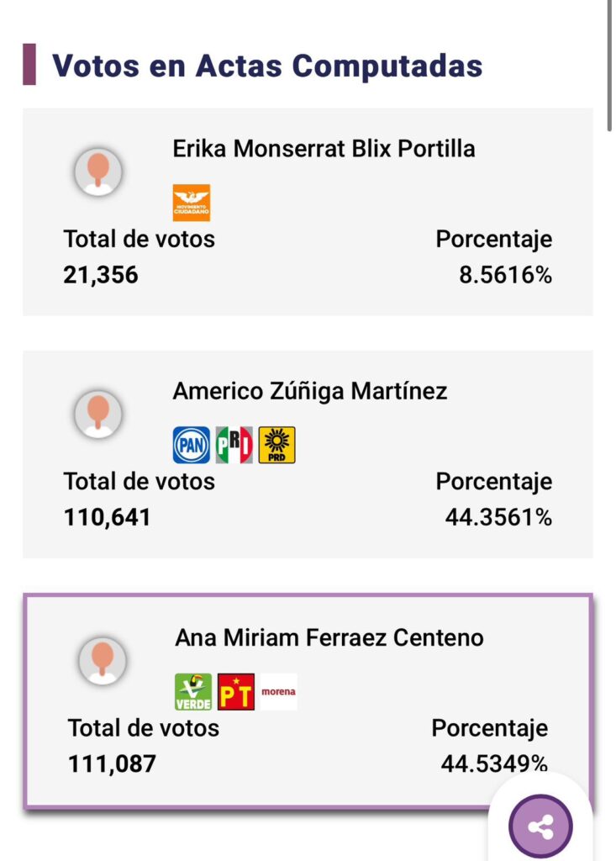Tap the purple share button
Viewport: 616px width, 861px height.
(540, 827)
